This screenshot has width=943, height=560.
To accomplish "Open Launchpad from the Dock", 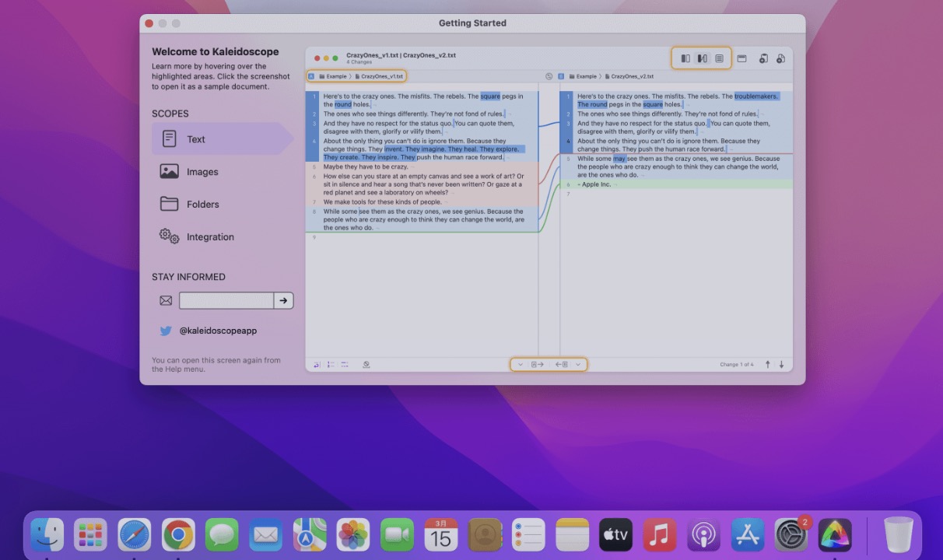I will tap(90, 535).
